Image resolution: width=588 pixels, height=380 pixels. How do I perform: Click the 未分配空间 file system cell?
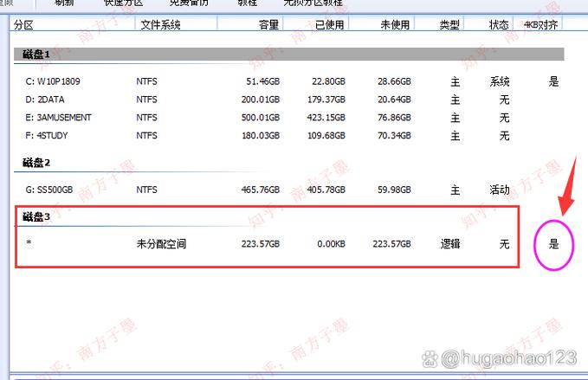(x=161, y=244)
